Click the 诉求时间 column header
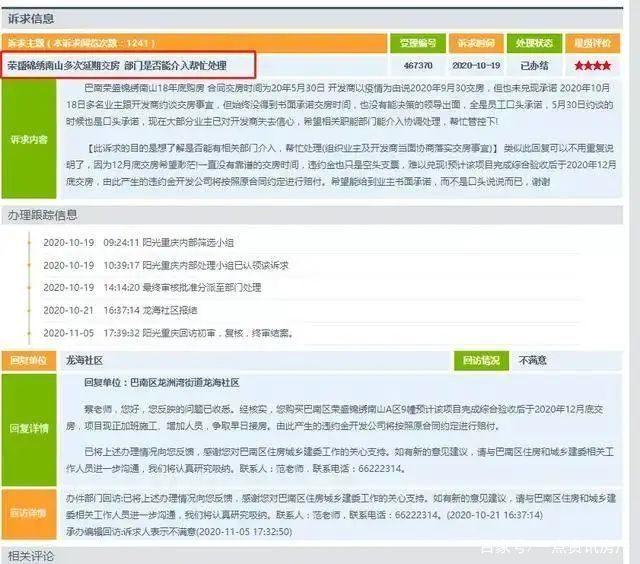640x564 pixels. 476,43
